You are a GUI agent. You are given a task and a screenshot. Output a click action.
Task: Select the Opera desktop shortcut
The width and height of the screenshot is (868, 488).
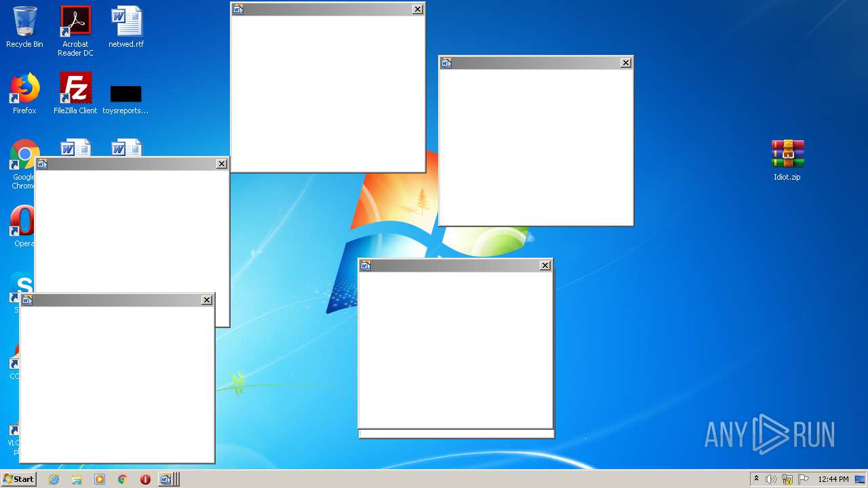click(22, 226)
